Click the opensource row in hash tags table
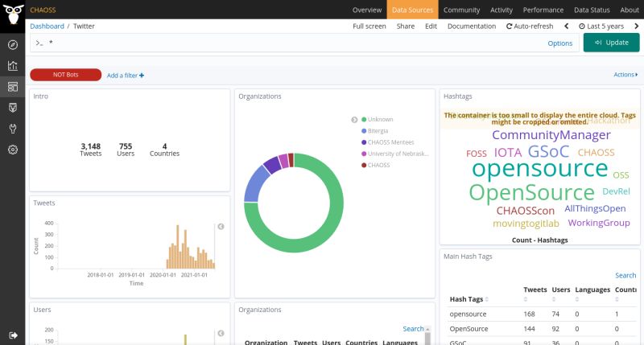This screenshot has width=644, height=345. 543,314
